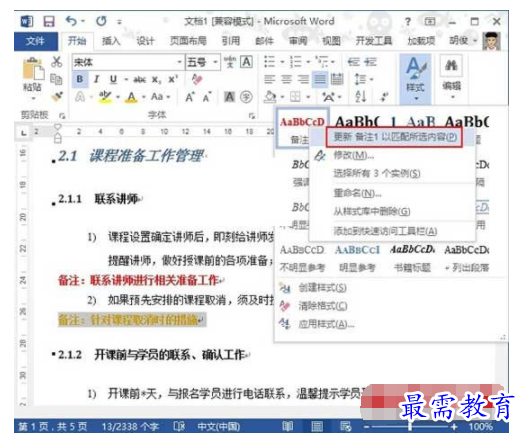This screenshot has height=438, width=523.
Task: Center the paragraph text
Action: tap(286, 79)
